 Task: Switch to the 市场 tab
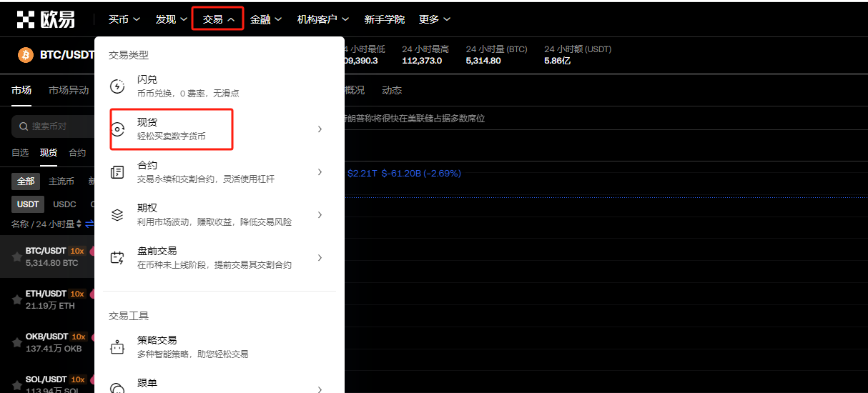point(21,90)
